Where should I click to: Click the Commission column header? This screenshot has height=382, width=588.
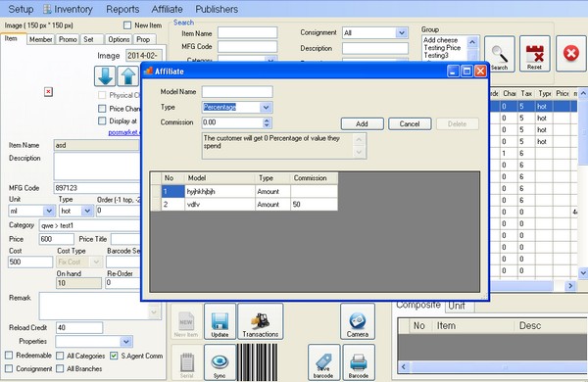click(314, 178)
